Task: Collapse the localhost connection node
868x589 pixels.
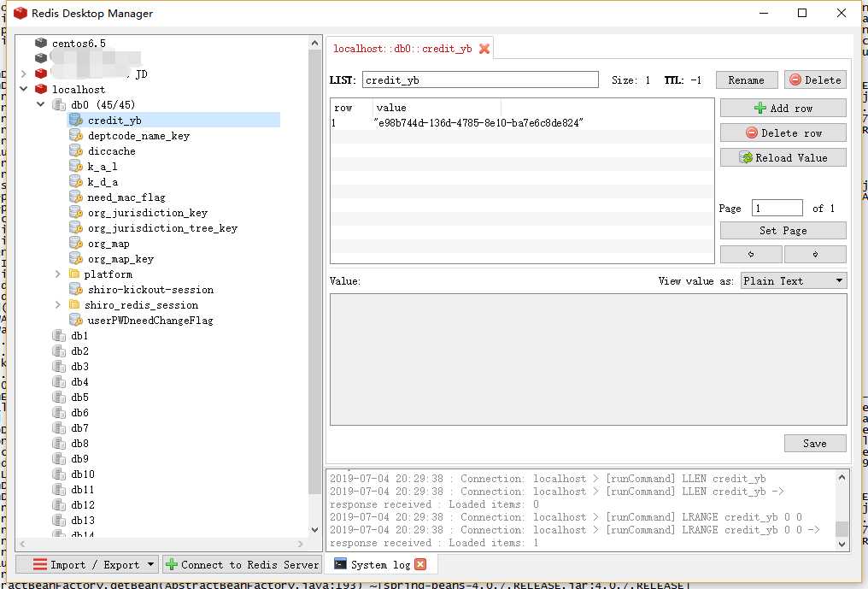Action: click(24, 89)
